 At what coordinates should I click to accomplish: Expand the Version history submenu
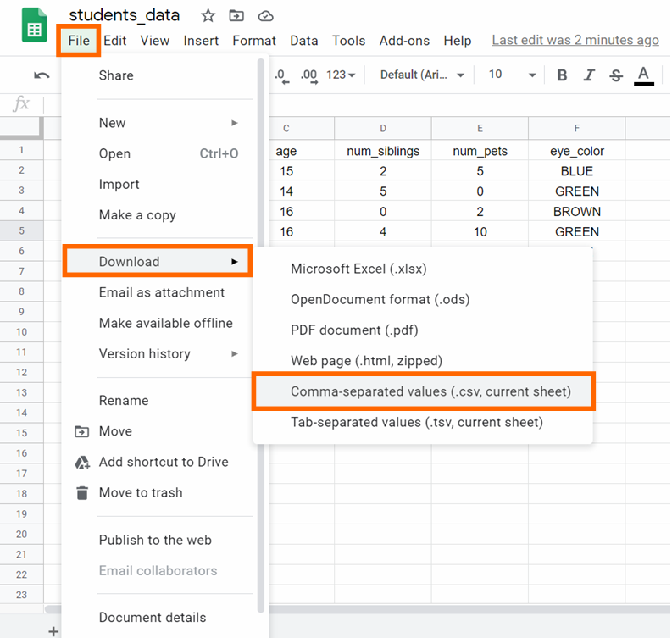pyautogui.click(x=166, y=354)
